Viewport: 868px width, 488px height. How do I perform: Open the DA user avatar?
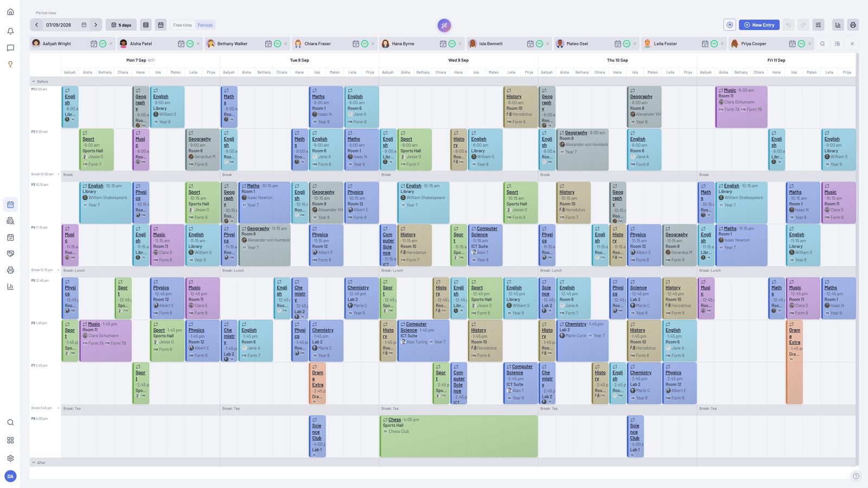click(10, 476)
